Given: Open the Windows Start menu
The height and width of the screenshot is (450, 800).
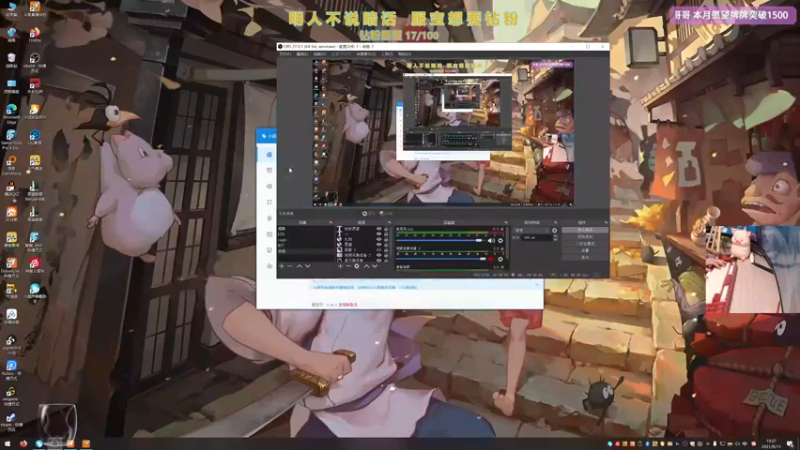Looking at the screenshot, I should (7, 443).
